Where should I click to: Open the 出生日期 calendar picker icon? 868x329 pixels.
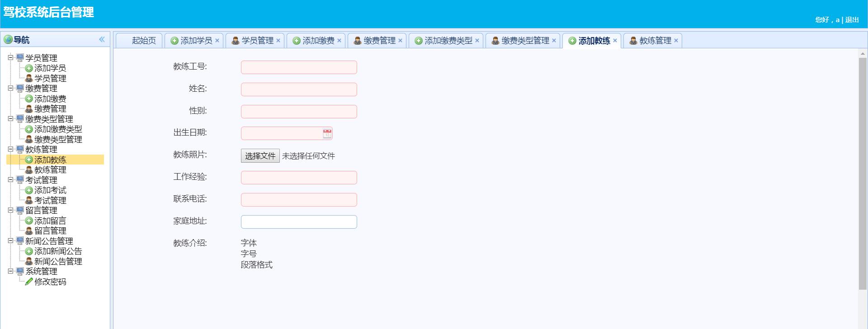pyautogui.click(x=327, y=133)
